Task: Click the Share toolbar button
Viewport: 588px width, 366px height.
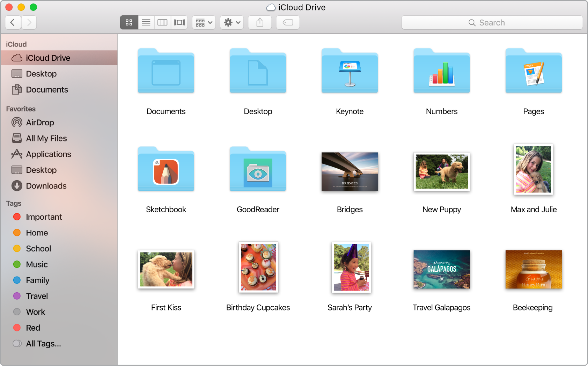Action: pyautogui.click(x=260, y=23)
